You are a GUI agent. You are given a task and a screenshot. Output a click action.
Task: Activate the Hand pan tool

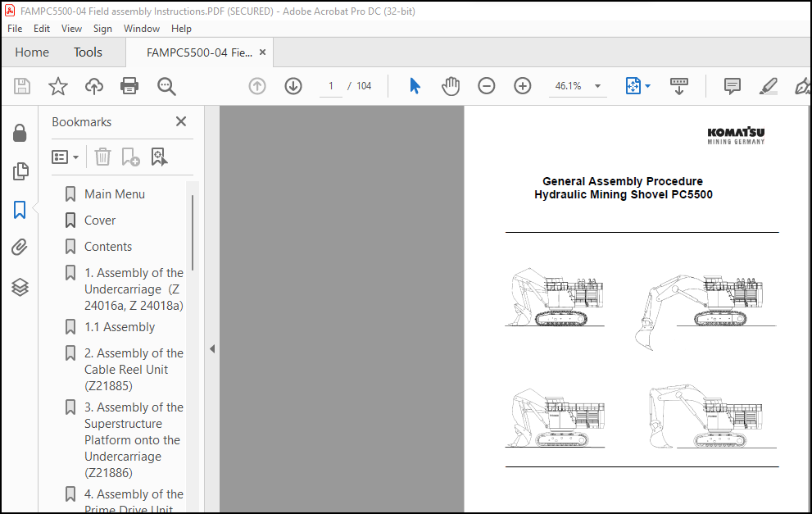tap(451, 86)
